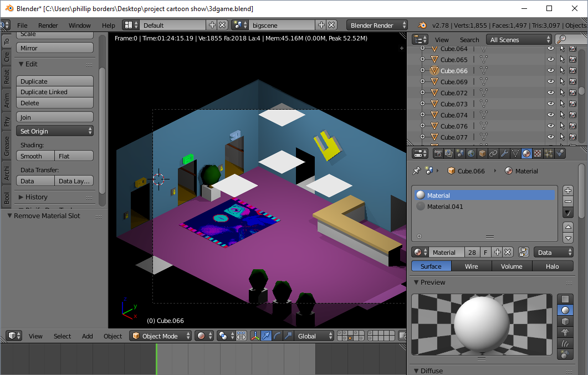Image resolution: width=588 pixels, height=375 pixels.
Task: Choose the cube preview shape icon
Action: [x=565, y=321]
